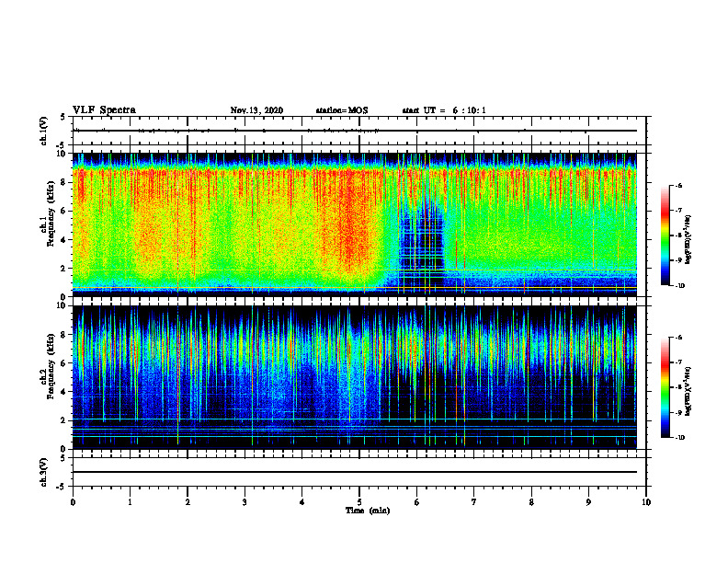
Task: Click the ch.2 color bar log(PSD) label
Action: [688, 391]
